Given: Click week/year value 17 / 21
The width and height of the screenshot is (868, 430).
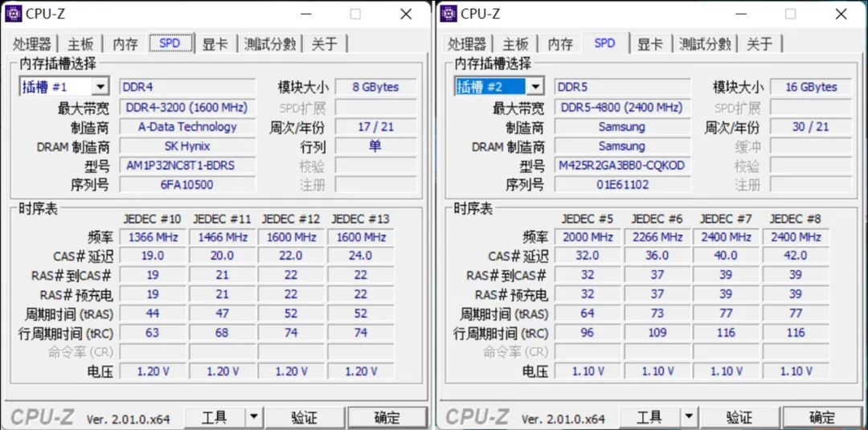Looking at the screenshot, I should 376,127.
